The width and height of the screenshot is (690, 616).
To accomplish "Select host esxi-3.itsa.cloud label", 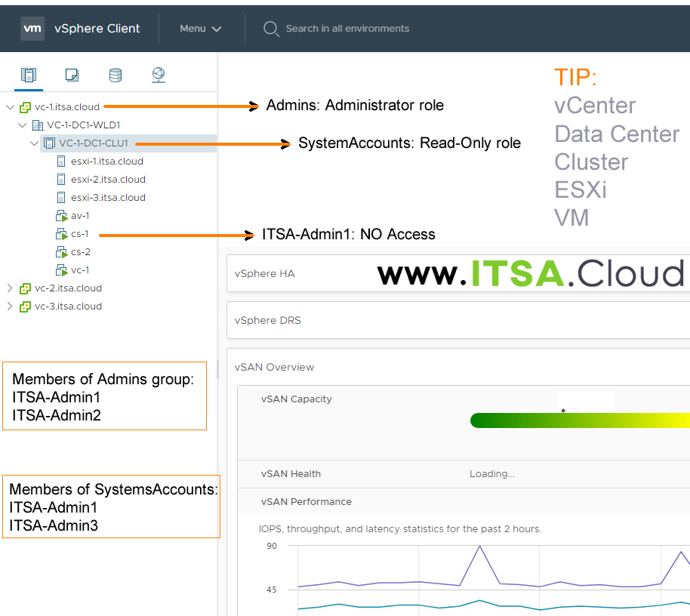I will coord(108,198).
